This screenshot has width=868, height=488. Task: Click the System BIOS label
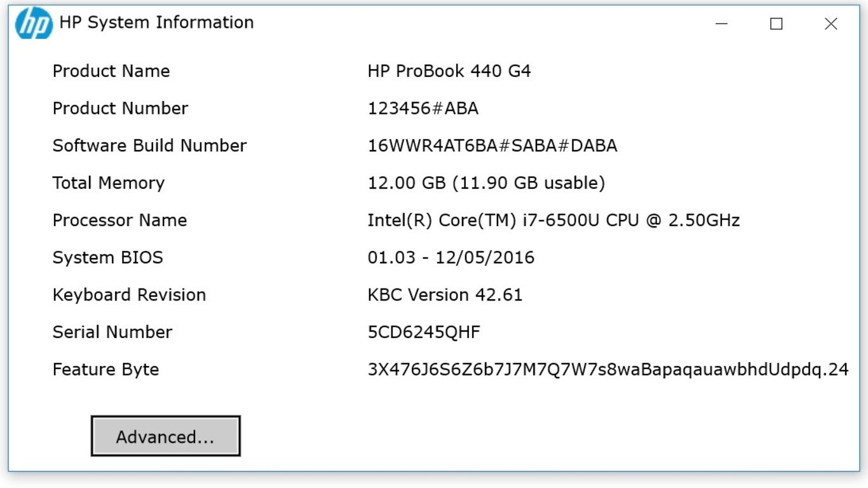(x=108, y=257)
